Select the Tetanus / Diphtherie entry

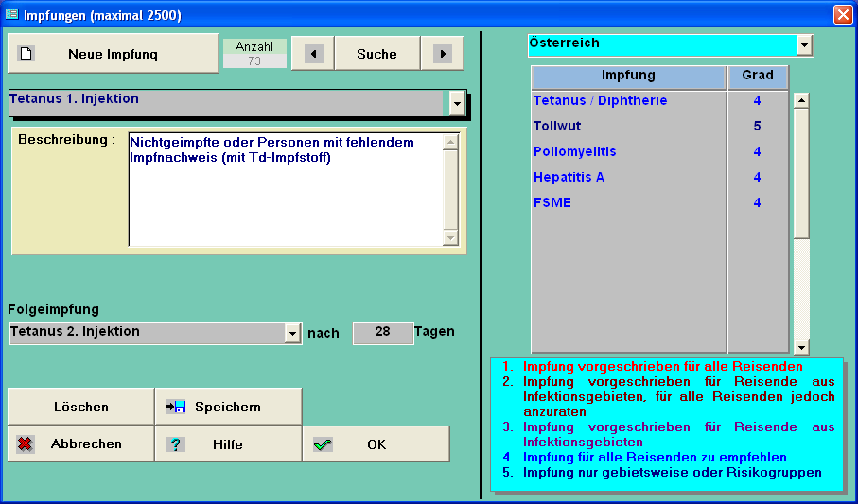(600, 100)
